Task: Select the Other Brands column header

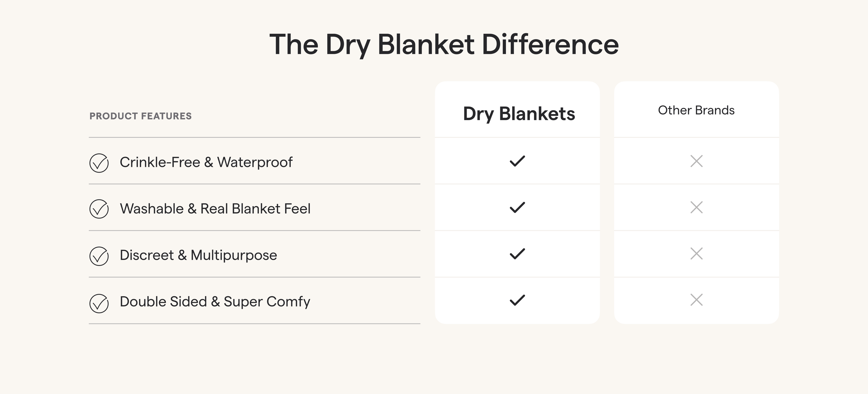Action: coord(696,110)
